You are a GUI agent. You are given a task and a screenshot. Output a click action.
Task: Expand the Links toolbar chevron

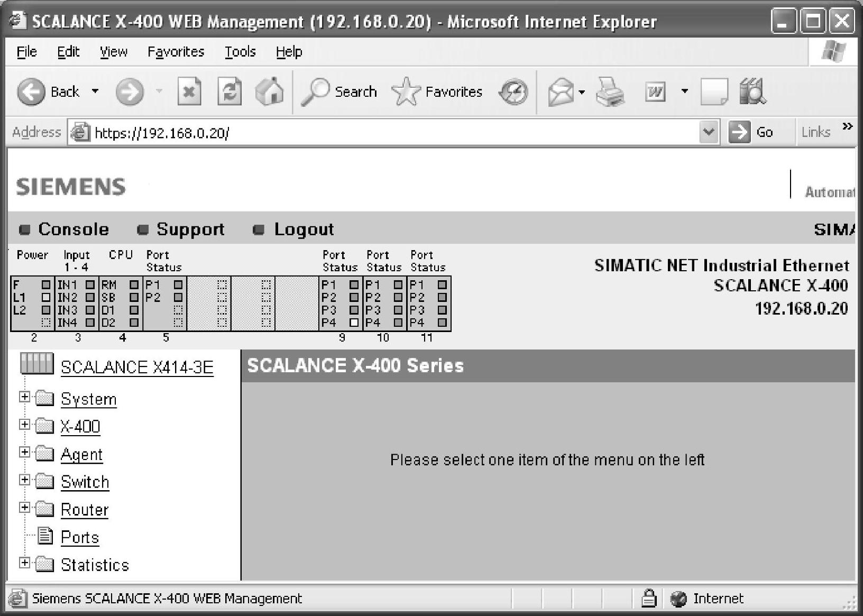848,126
